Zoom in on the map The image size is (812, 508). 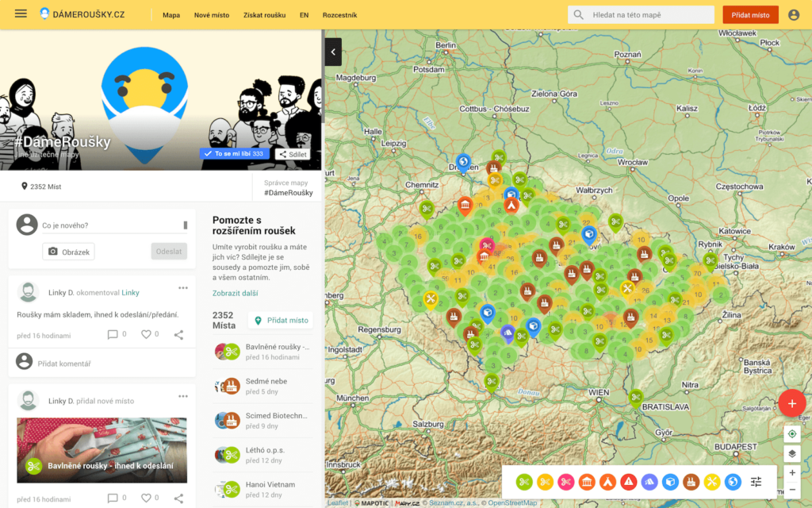[x=792, y=473]
